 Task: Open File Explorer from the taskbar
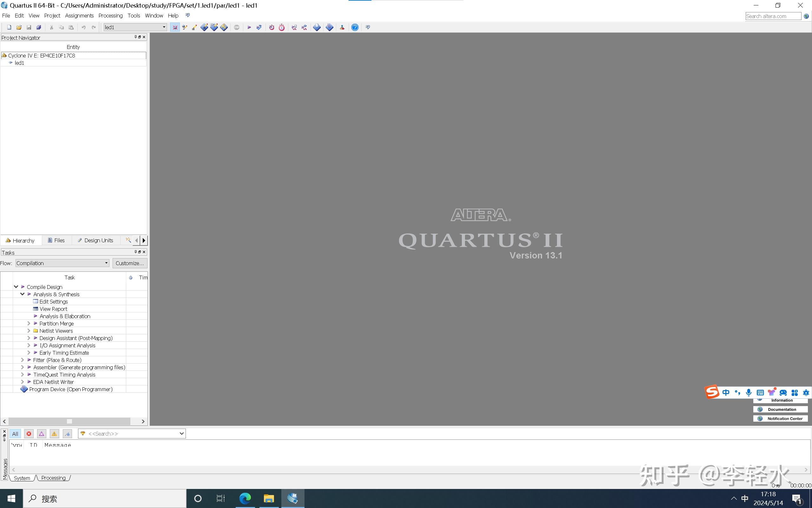click(269, 498)
